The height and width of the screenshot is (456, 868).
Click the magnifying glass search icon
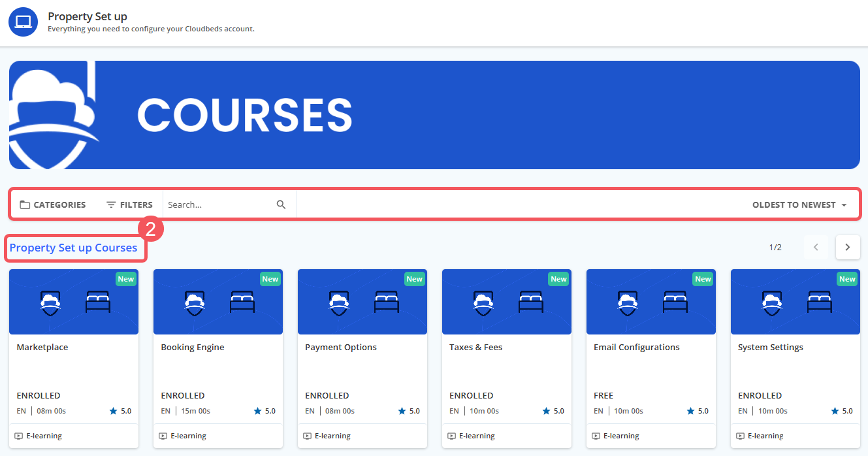click(x=281, y=204)
